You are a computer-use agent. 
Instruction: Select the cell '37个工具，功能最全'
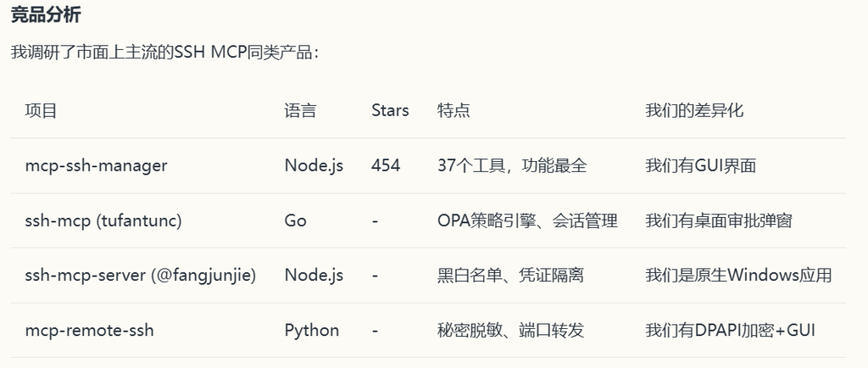click(512, 165)
